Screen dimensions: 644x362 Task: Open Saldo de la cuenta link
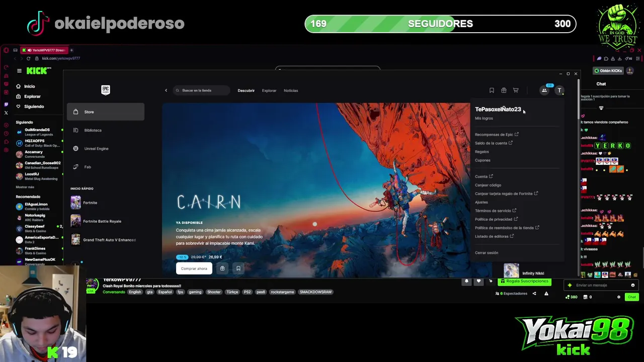[494, 143]
